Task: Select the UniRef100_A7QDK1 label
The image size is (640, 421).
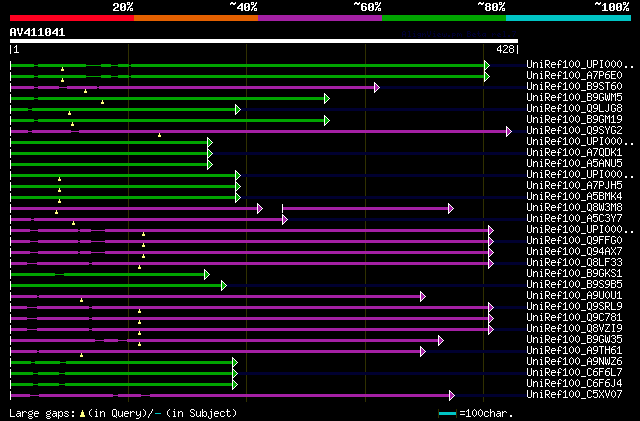Action: pyautogui.click(x=574, y=153)
